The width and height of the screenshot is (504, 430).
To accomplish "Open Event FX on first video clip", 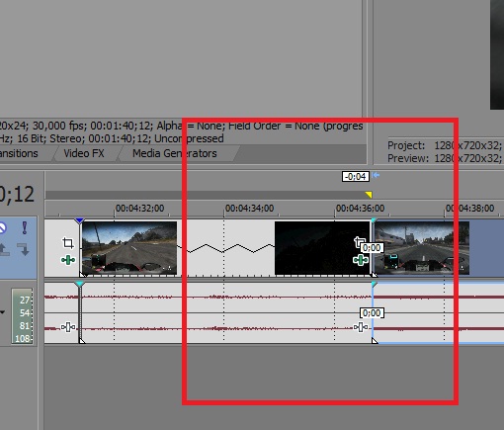I will click(68, 260).
